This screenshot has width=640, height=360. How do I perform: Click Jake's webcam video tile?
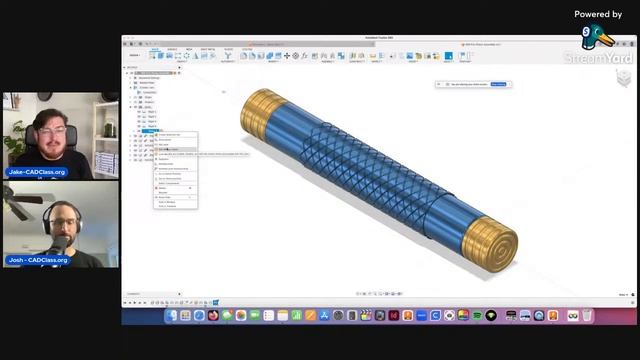61,136
